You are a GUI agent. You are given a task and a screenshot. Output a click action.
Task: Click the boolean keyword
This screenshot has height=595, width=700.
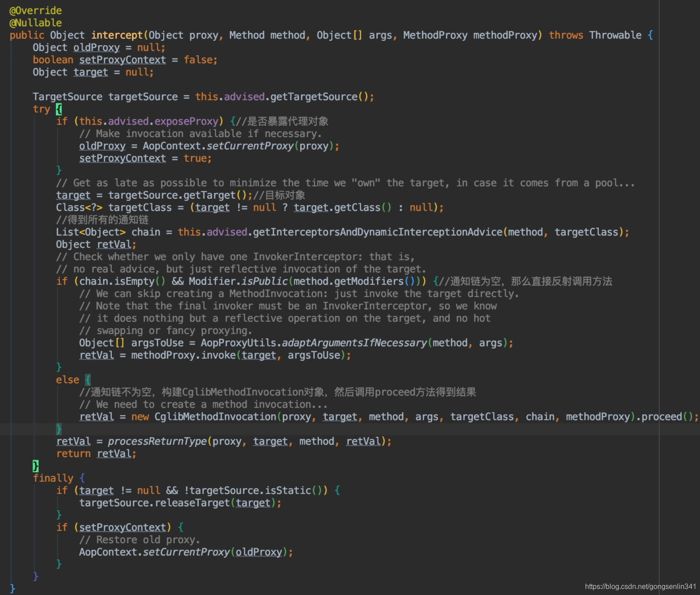coord(53,60)
